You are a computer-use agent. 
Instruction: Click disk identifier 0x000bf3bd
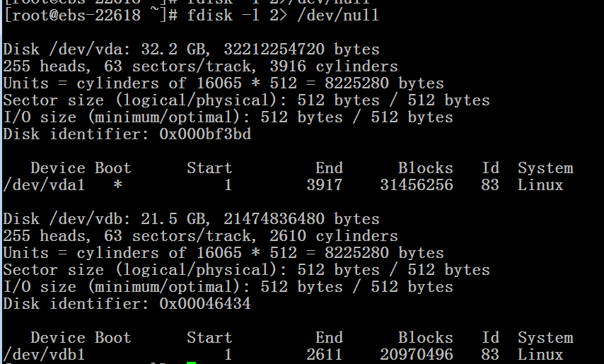205,134
